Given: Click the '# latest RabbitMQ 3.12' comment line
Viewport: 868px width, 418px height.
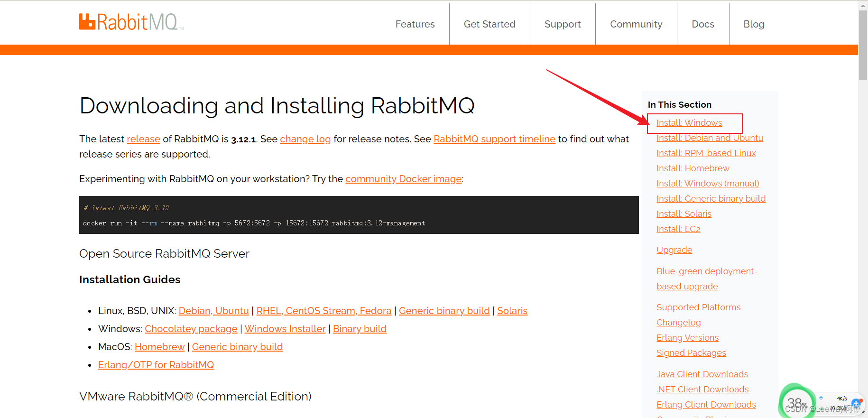Looking at the screenshot, I should click(x=126, y=208).
